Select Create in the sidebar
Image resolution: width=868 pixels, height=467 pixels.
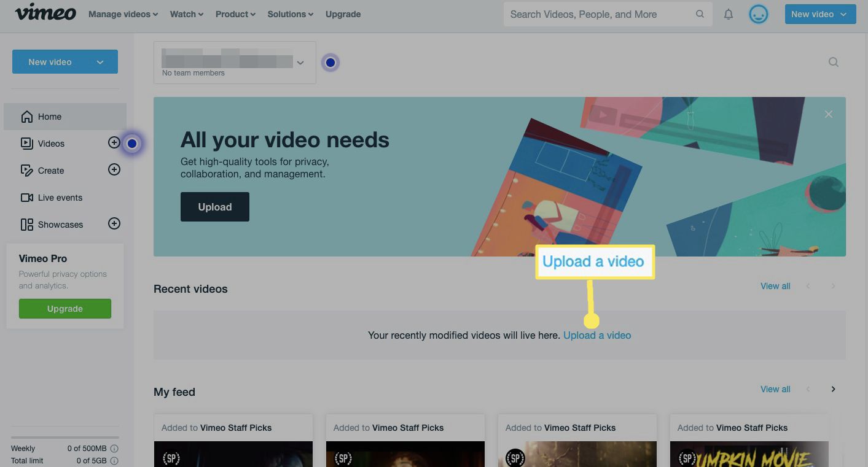[51, 171]
